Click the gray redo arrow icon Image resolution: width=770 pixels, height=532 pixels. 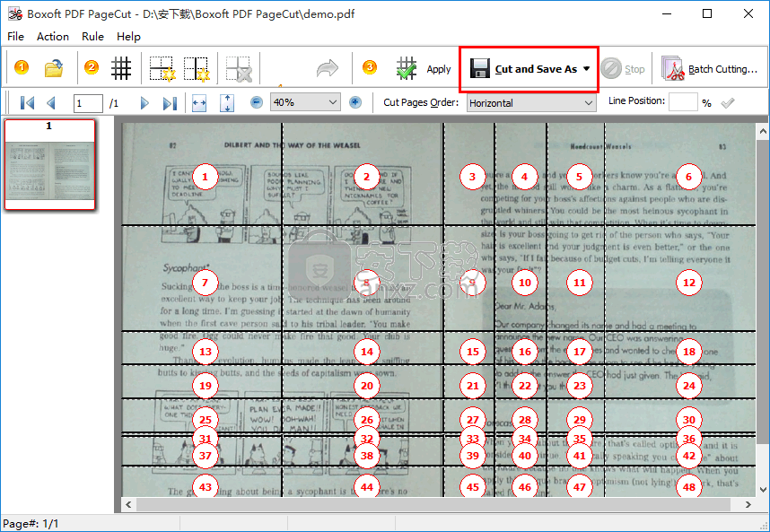pos(327,69)
